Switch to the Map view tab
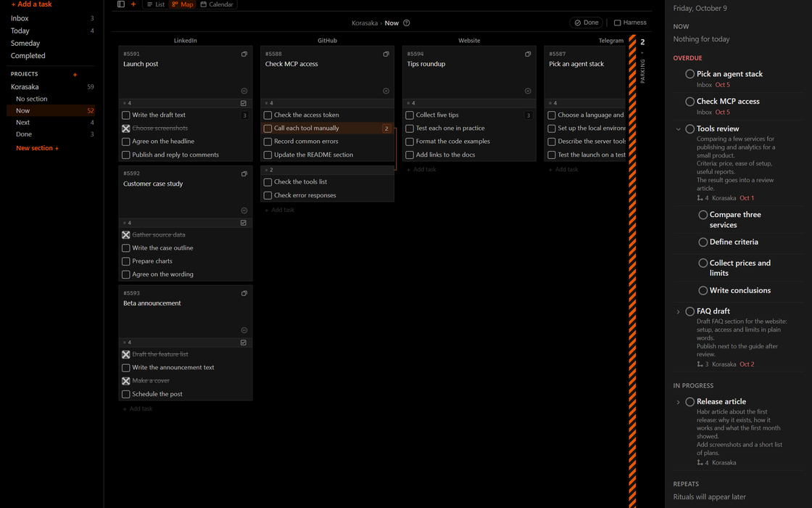Screen dimensions: 812x508 point(182,4)
